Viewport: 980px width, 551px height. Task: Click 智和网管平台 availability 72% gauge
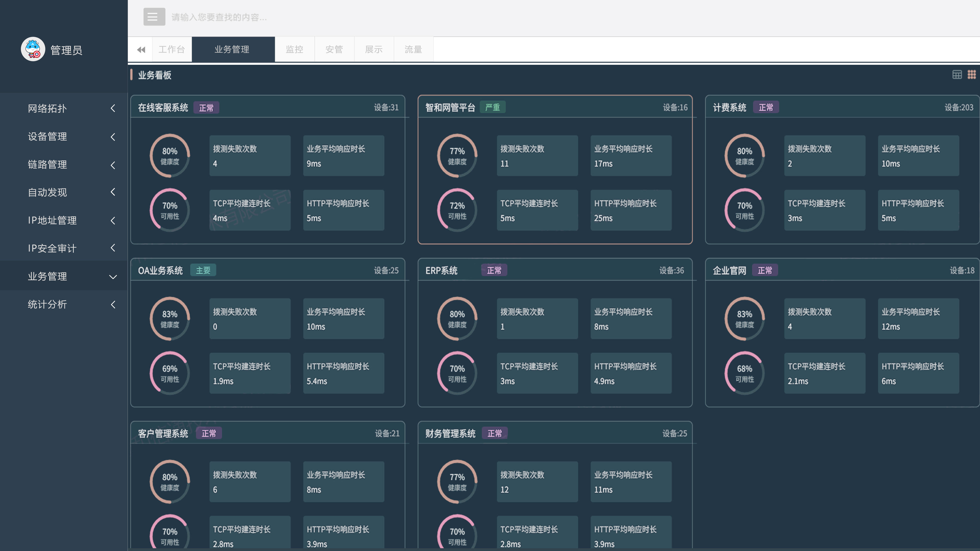point(457,210)
